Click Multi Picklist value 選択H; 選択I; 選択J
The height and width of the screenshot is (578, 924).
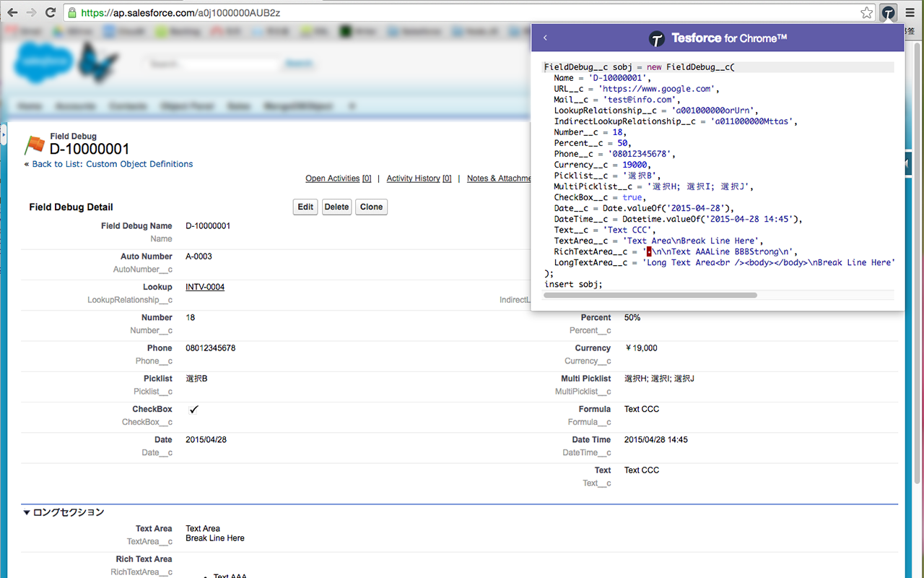[x=659, y=379]
